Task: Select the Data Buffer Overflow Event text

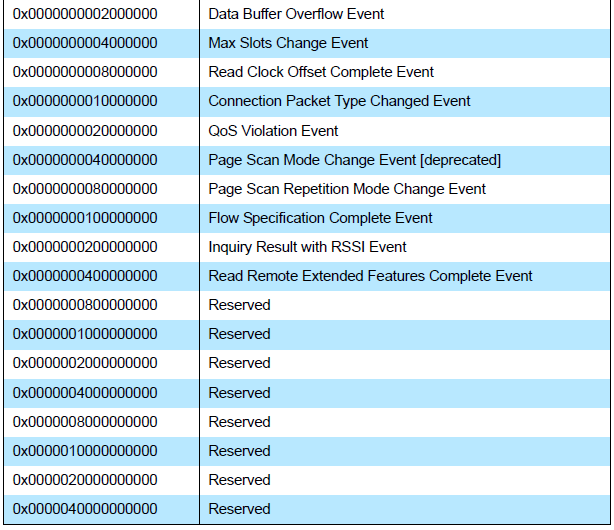Action: click(296, 14)
